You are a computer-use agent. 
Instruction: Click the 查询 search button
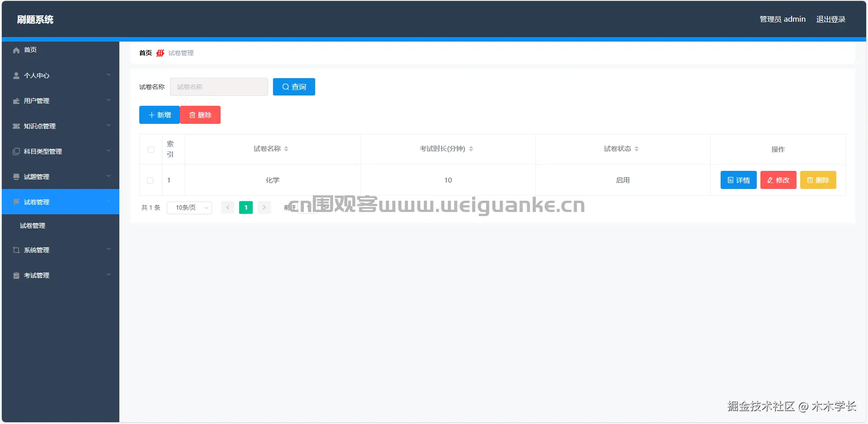point(294,87)
